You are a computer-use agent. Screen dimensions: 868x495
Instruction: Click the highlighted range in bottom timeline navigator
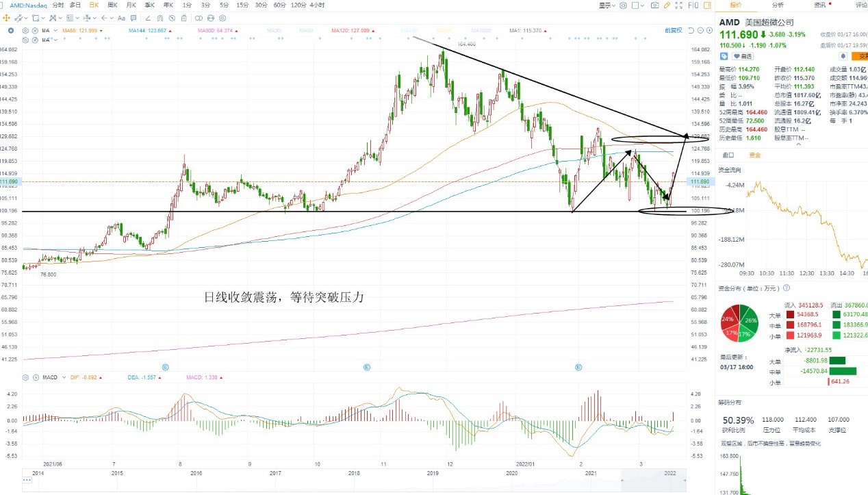[654, 481]
